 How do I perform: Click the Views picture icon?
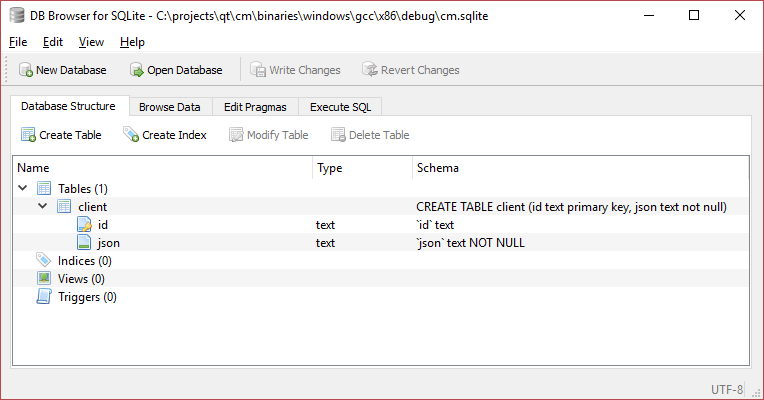[x=44, y=279]
